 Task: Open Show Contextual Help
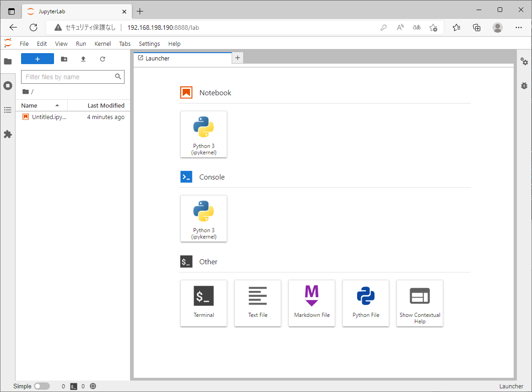point(420,303)
